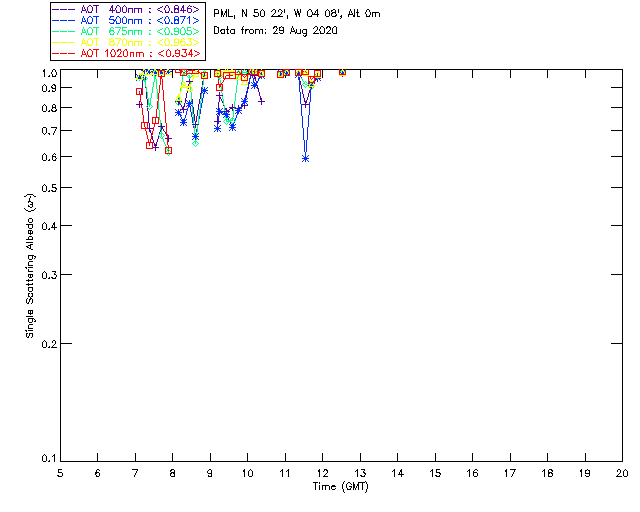Click the y-axis tick label 0.5
Viewport: 640px width, 512px height.
(x=49, y=188)
